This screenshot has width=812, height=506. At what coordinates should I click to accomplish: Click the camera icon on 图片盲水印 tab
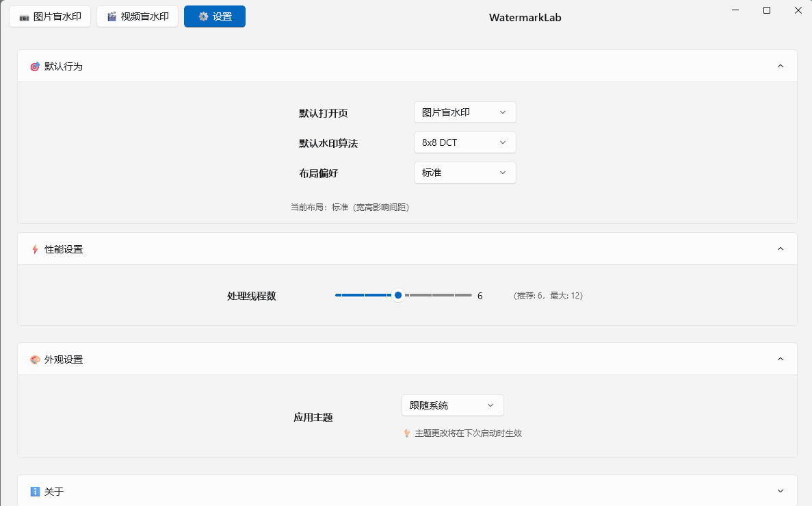click(24, 17)
